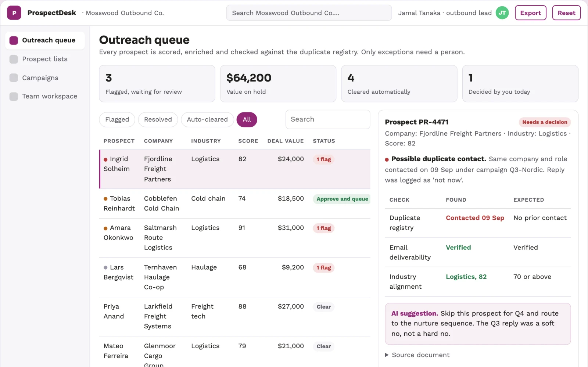Open the JT user avatar

pos(502,13)
